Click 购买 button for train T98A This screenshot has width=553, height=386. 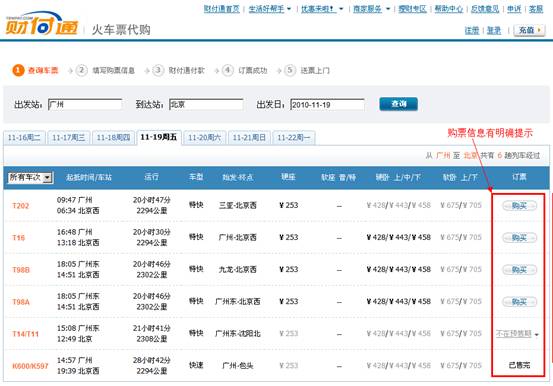pyautogui.click(x=519, y=302)
